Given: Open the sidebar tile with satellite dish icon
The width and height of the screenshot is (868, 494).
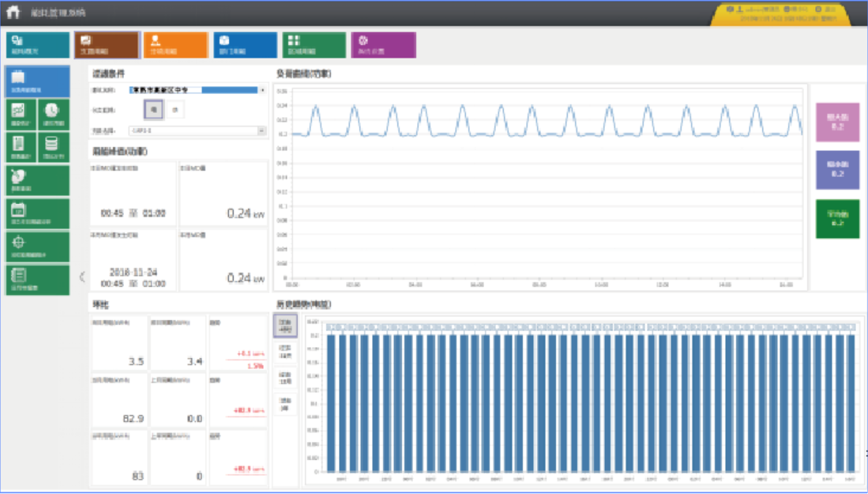Looking at the screenshot, I should pyautogui.click(x=38, y=180).
